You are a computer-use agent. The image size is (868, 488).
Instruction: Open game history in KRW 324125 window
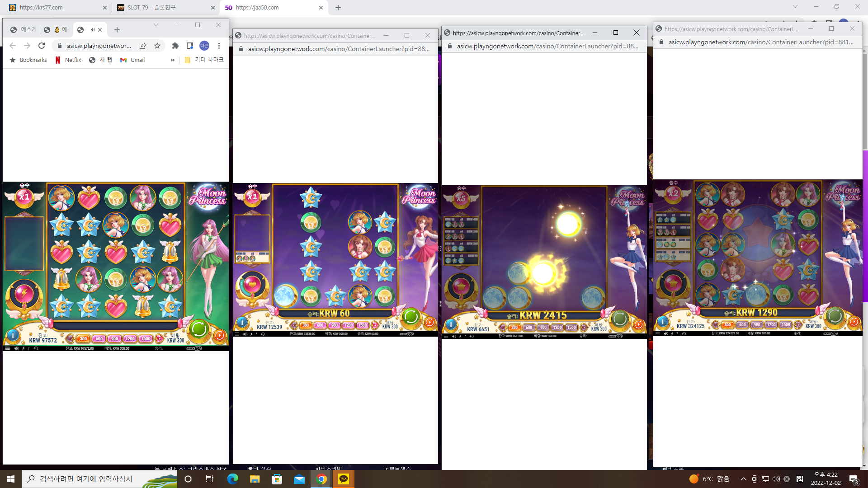[684, 333]
